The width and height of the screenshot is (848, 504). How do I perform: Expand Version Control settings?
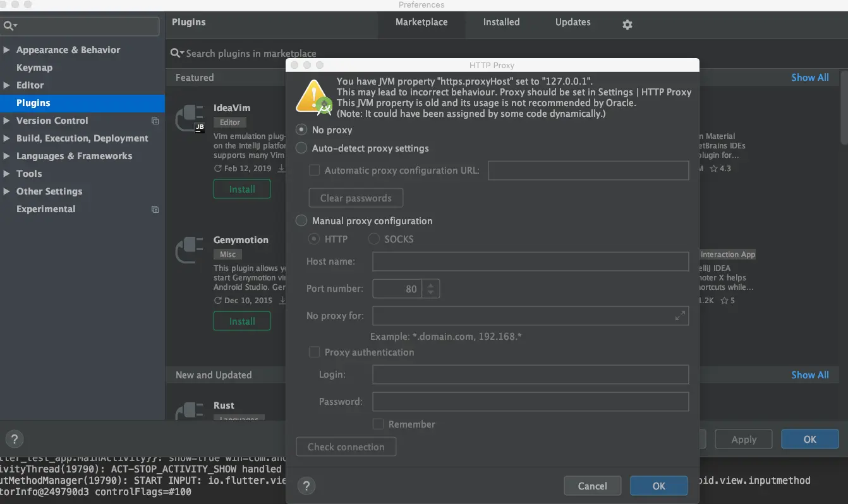click(x=6, y=121)
